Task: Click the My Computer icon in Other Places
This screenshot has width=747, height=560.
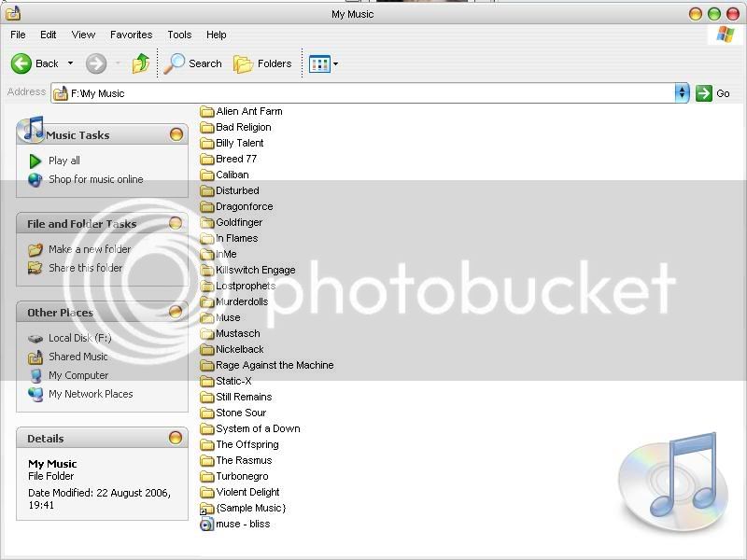Action: (35, 376)
